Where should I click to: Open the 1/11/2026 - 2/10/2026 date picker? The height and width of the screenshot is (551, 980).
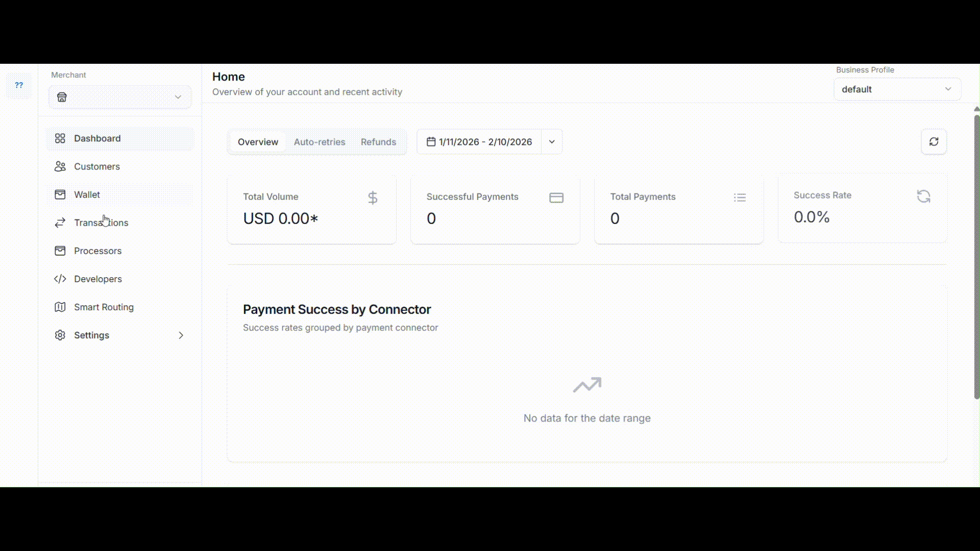[479, 142]
